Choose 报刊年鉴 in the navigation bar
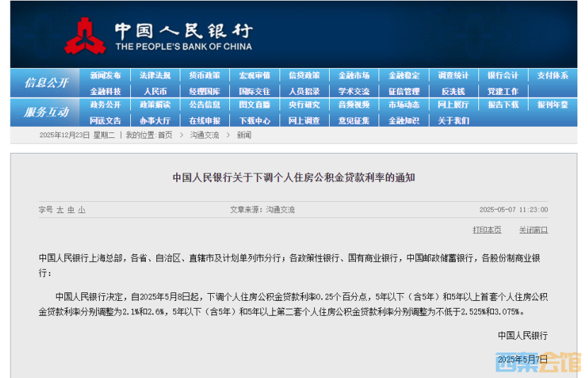The width and height of the screenshot is (588, 378). click(x=552, y=105)
